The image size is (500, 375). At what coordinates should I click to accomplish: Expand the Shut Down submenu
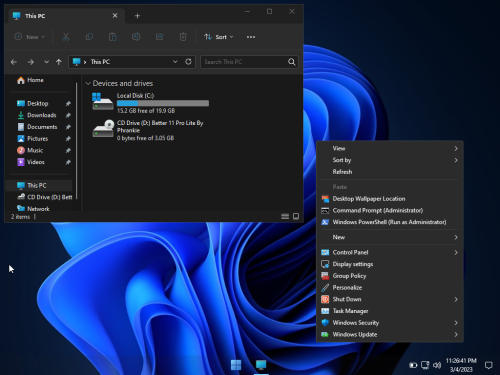[x=390, y=299]
